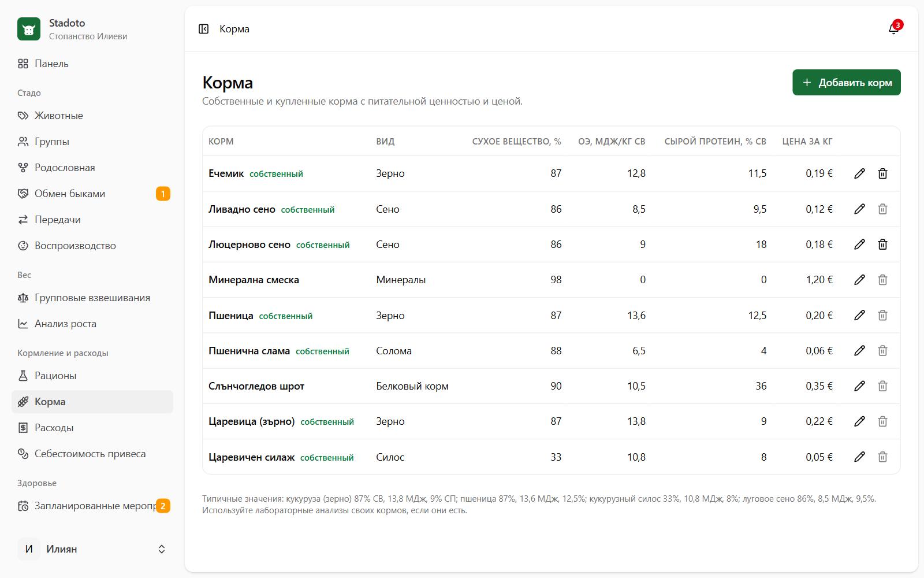Screen dimensions: 924x578
Task: Open Себестоимость привеса in the sidebar
Action: click(x=92, y=454)
